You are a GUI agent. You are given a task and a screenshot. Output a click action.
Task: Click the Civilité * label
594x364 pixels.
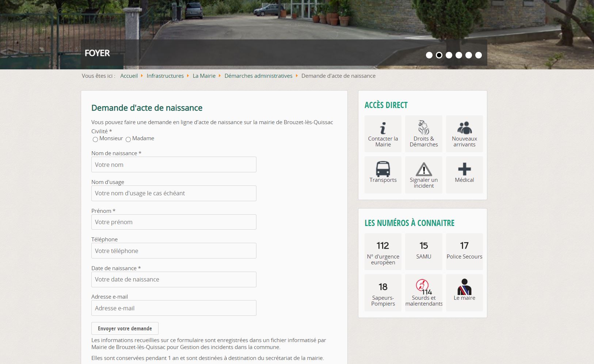click(102, 131)
